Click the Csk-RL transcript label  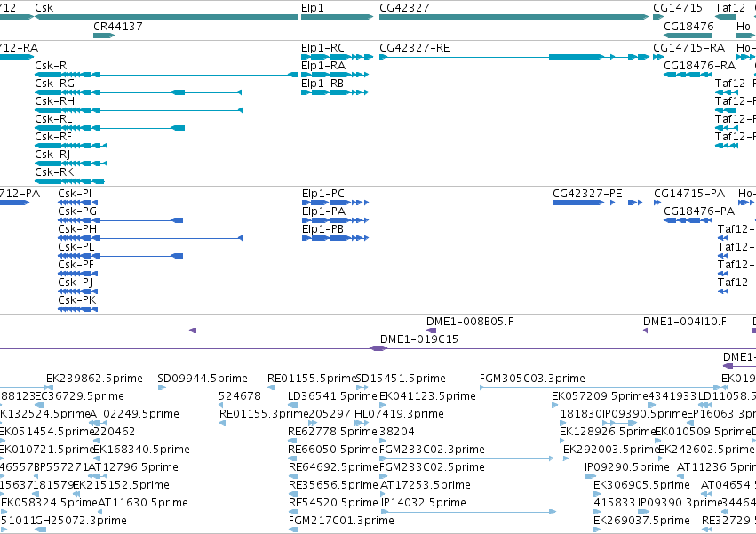coord(53,119)
